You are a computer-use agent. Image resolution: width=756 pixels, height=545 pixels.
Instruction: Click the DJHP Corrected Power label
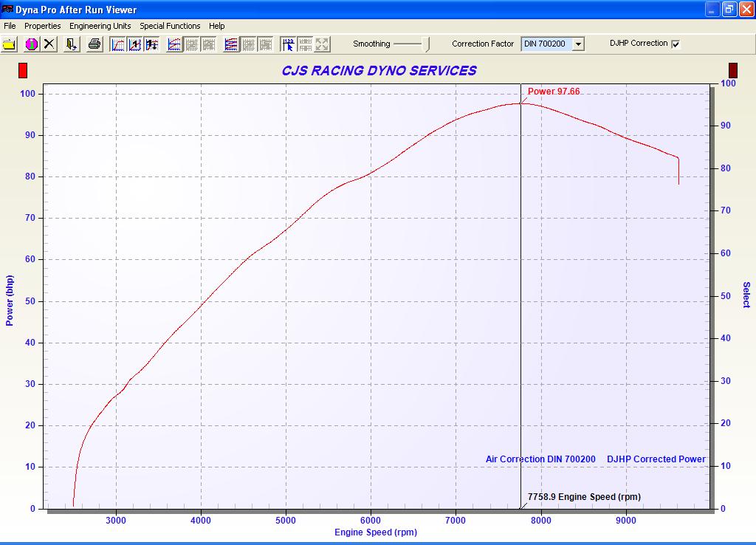coord(656,459)
